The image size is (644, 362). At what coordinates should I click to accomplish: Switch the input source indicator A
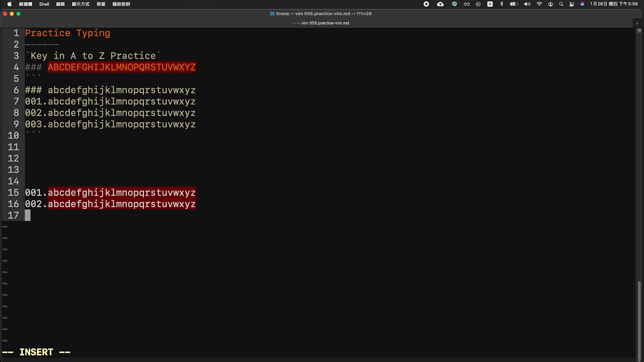click(x=490, y=4)
